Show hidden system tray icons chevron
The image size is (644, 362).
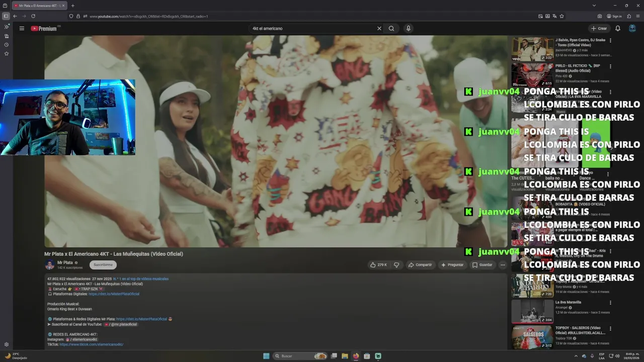point(576,356)
